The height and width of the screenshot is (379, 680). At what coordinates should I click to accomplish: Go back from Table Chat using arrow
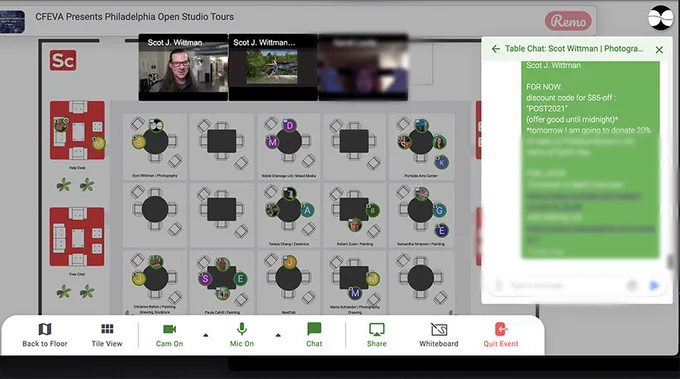click(496, 49)
